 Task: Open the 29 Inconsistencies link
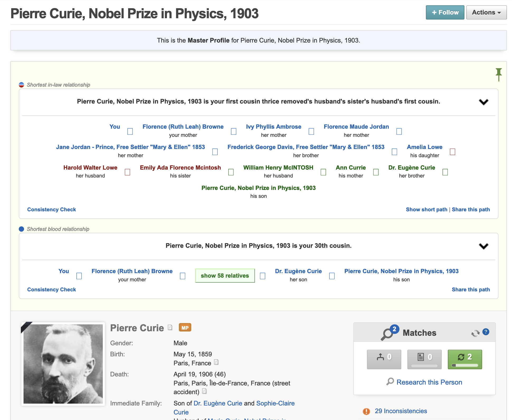pos(401,411)
